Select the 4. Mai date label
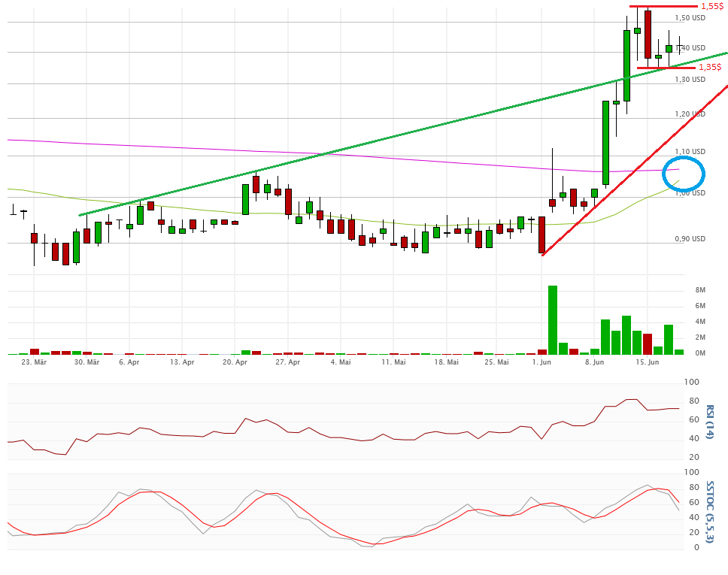Viewport: 728px width, 575px height. 340,362
